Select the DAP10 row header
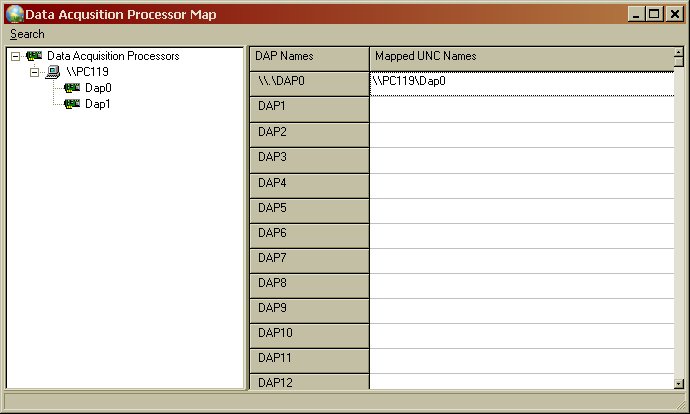The height and width of the screenshot is (414, 690). tap(308, 333)
